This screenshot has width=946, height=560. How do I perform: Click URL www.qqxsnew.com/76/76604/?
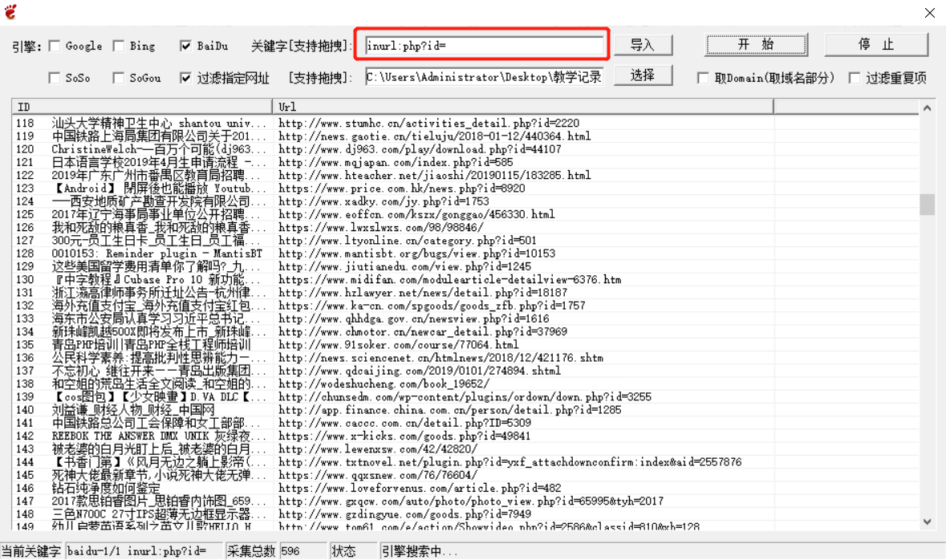tap(378, 475)
